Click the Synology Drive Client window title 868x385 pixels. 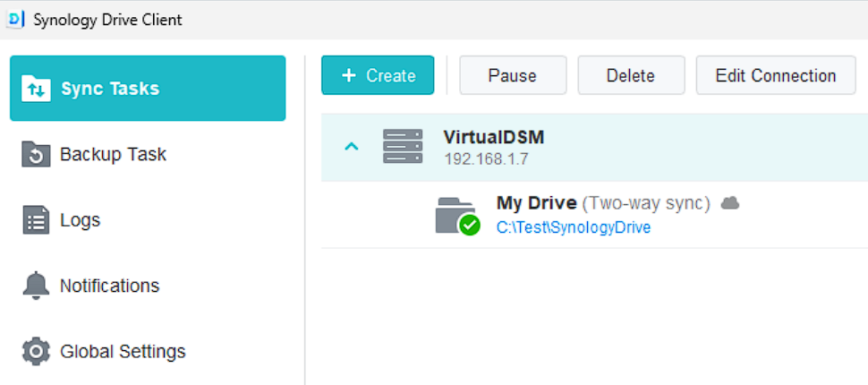[x=108, y=21]
